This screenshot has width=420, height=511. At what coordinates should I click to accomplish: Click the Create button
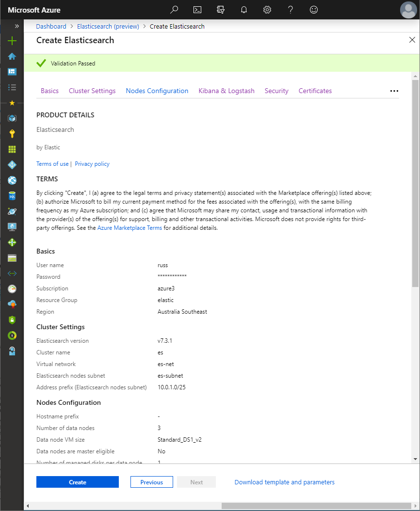pyautogui.click(x=78, y=482)
